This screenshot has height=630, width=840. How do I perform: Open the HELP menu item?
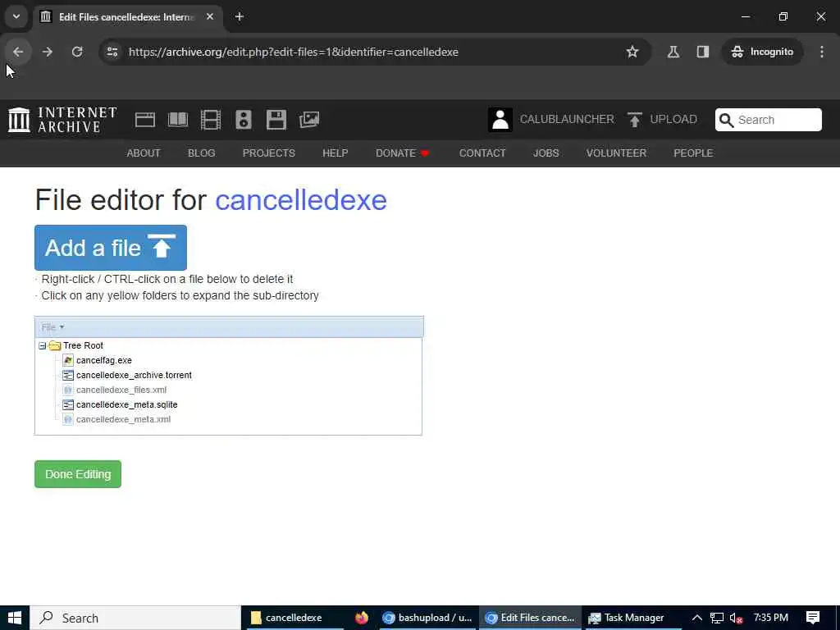click(335, 153)
